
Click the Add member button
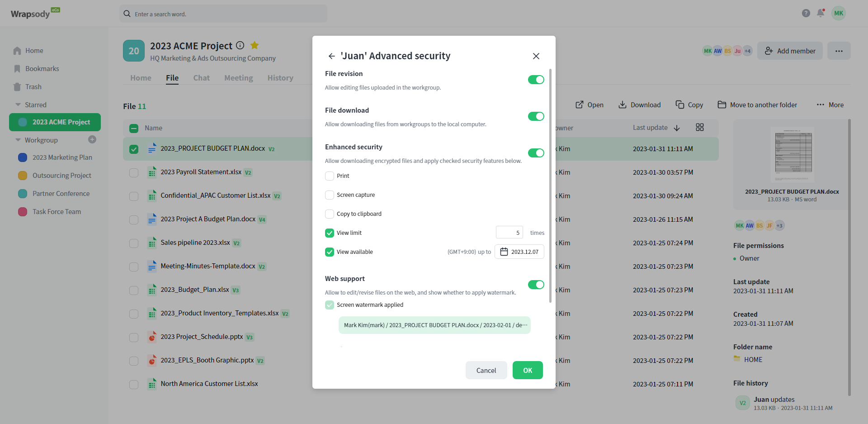click(790, 51)
